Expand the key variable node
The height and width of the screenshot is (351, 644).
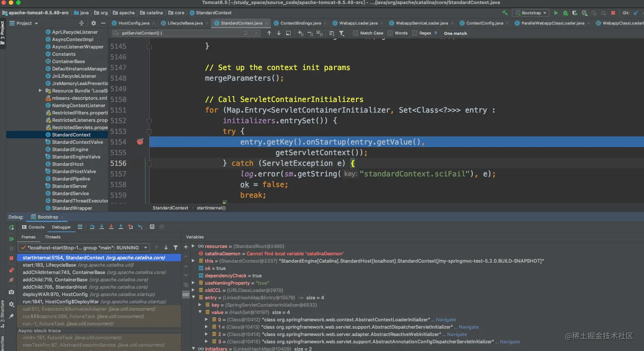pos(200,305)
